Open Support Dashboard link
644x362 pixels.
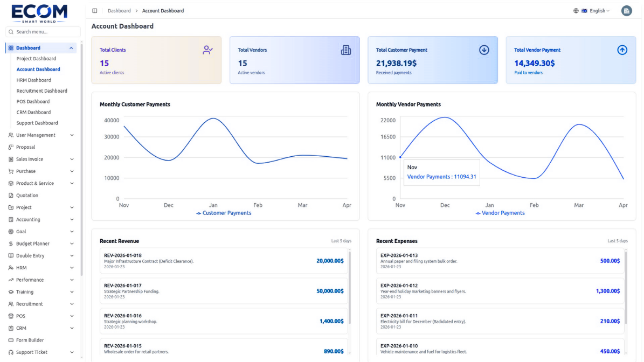click(37, 123)
